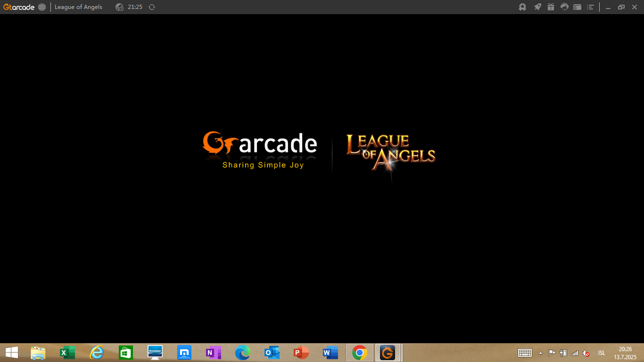
Task: Switch to Chrome in the taskbar
Action: [360, 353]
